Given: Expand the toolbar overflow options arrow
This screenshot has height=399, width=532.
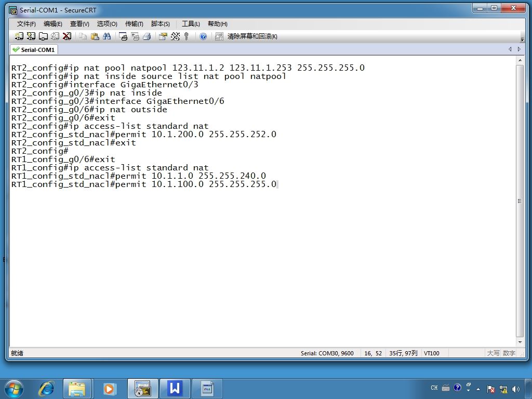Looking at the screenshot, I should pyautogui.click(x=522, y=39).
